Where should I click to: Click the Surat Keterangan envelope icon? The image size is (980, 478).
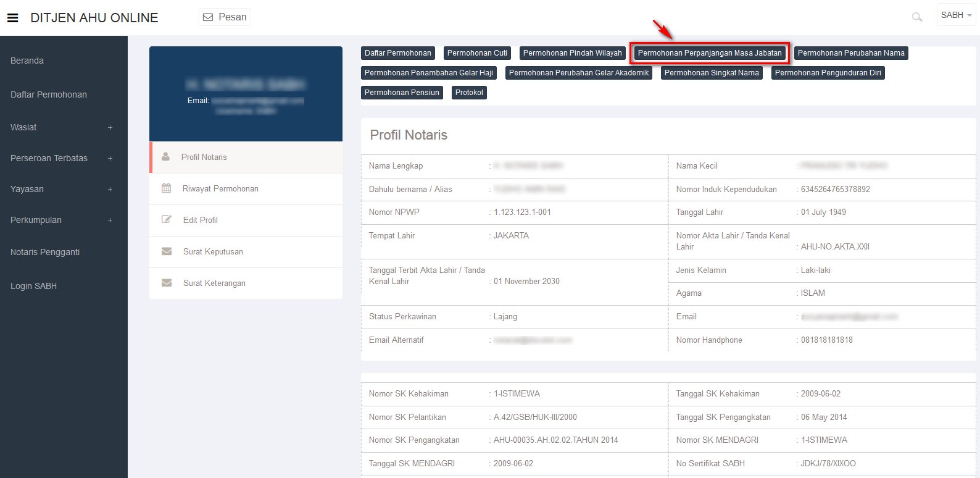click(x=166, y=283)
